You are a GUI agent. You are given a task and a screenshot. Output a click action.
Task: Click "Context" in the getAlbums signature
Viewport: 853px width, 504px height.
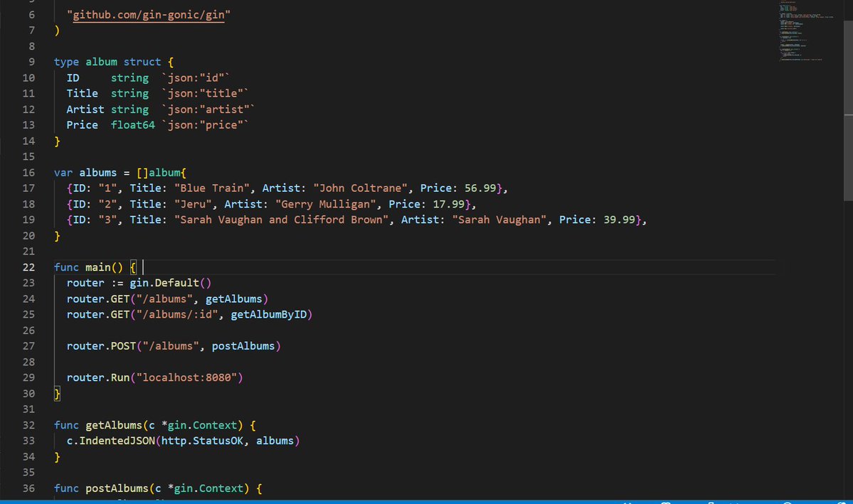point(215,425)
